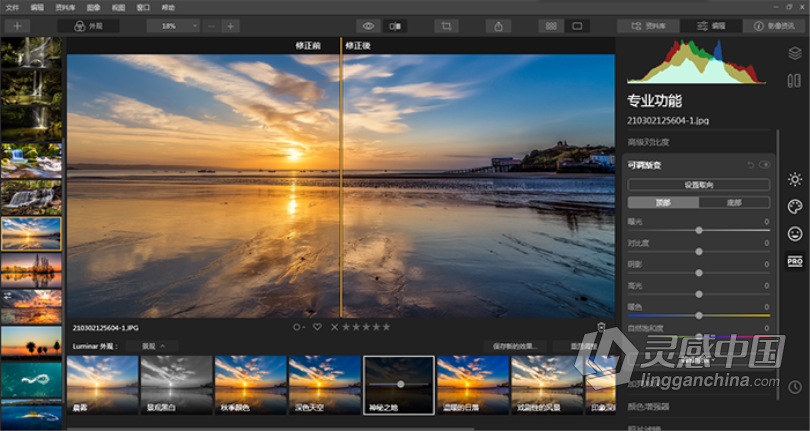The height and width of the screenshot is (431, 810).
Task: Reject image with X flag
Action: pos(334,327)
